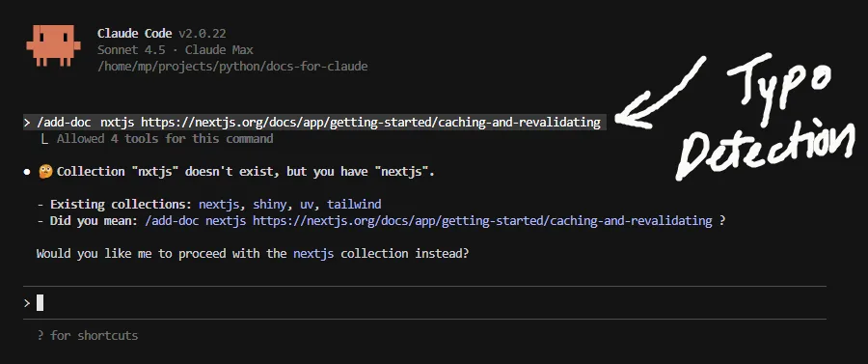
Task: Click the version number v2.0.22
Action: (203, 34)
